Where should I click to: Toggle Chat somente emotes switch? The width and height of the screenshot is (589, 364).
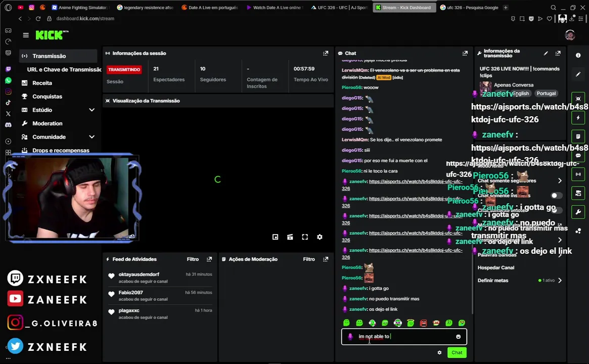pyautogui.click(x=557, y=210)
